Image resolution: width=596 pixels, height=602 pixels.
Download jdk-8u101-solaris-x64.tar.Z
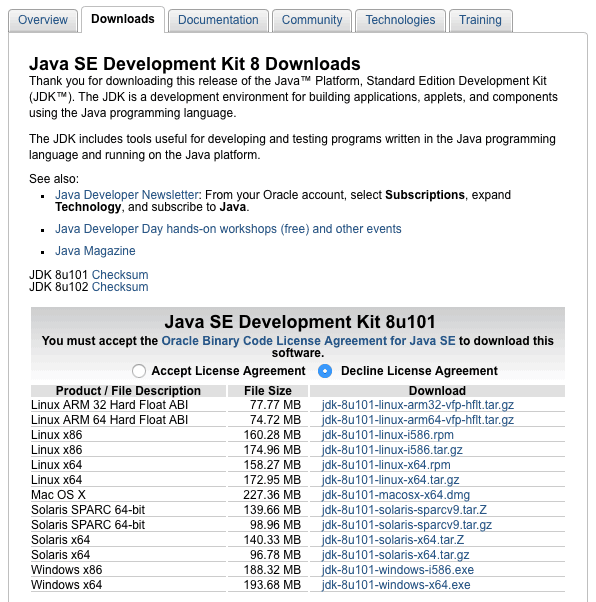tap(393, 539)
